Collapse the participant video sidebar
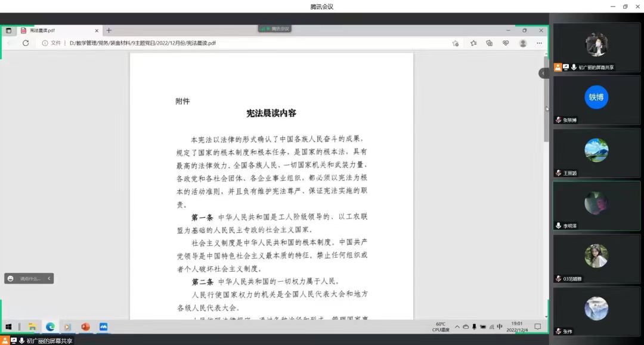The width and height of the screenshot is (644, 345). point(543,73)
